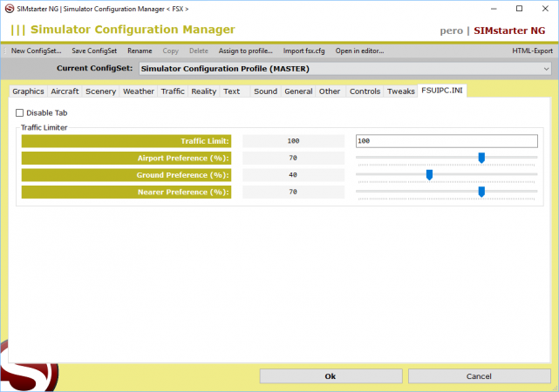Screen dimensions: 559x392
Task: Click the Airport Preference (%): label
Action: point(126,158)
